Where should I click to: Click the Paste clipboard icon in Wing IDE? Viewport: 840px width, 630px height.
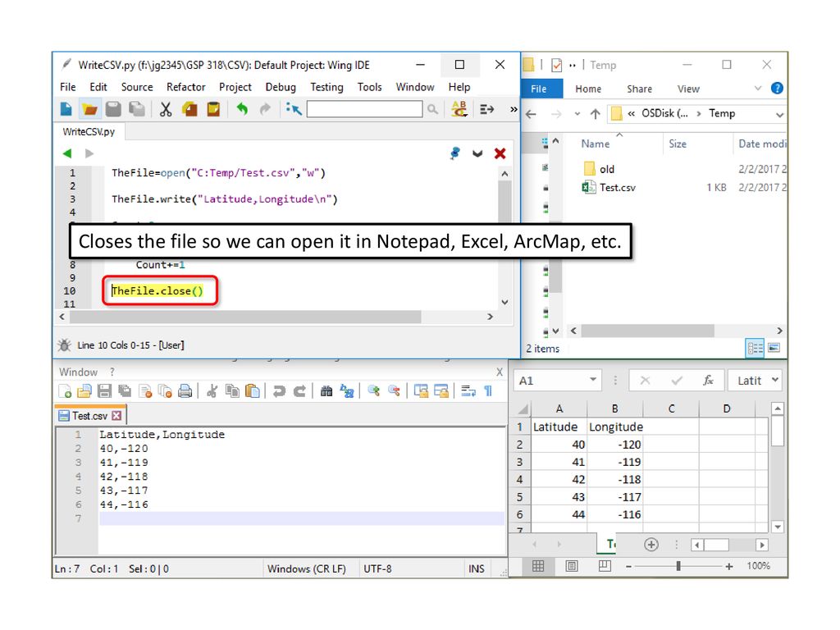click(213, 109)
